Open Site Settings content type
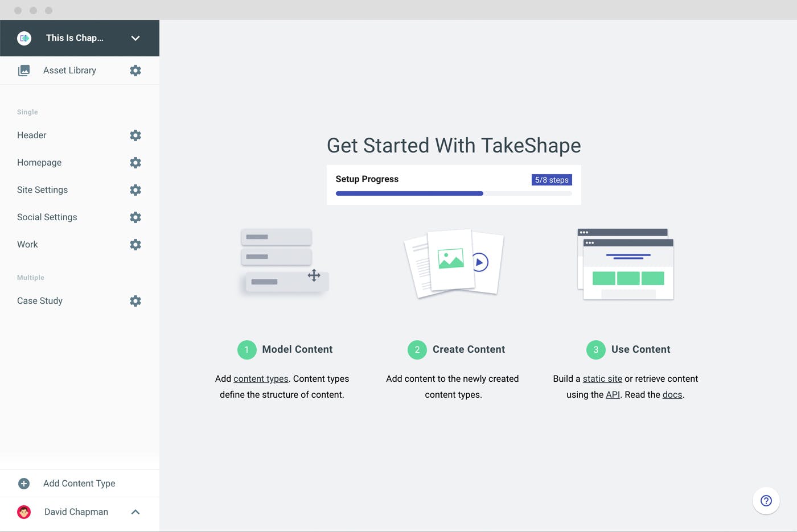797x532 pixels. click(x=43, y=190)
